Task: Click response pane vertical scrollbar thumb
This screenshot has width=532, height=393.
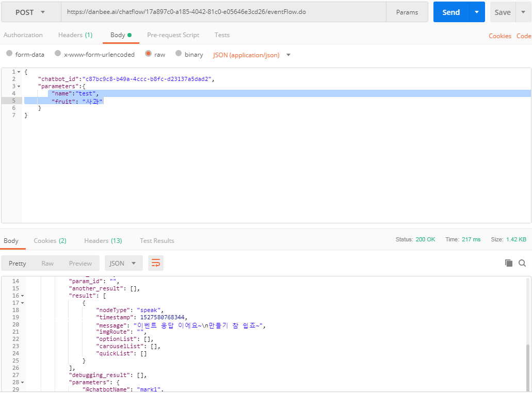Action: coord(528,368)
